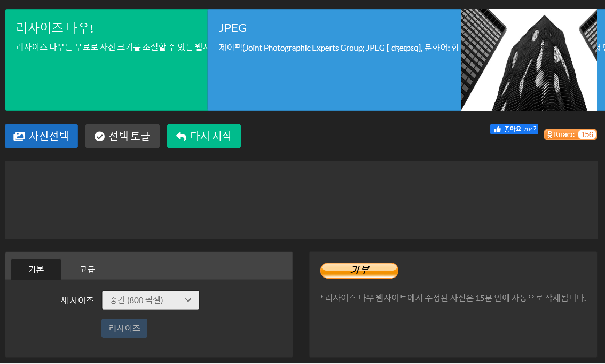Click the 리사이즈 resize button
Image resolution: width=605 pixels, height=364 pixels.
(x=124, y=328)
